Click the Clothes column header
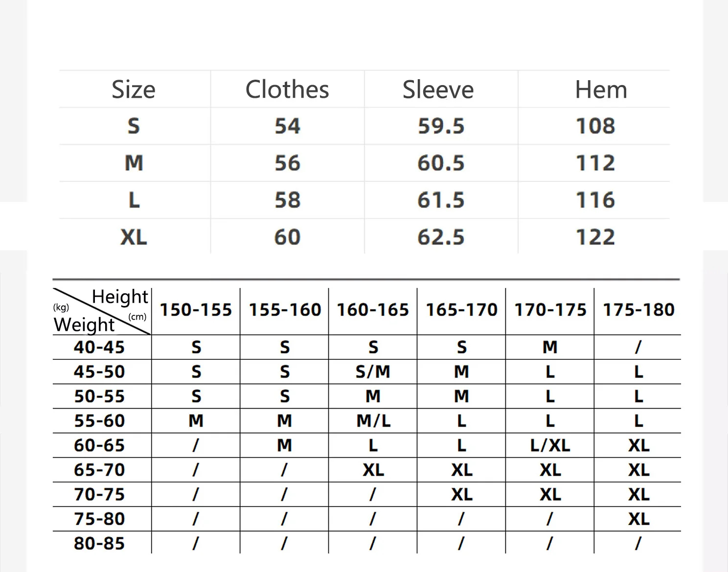The height and width of the screenshot is (572, 728). tap(287, 89)
